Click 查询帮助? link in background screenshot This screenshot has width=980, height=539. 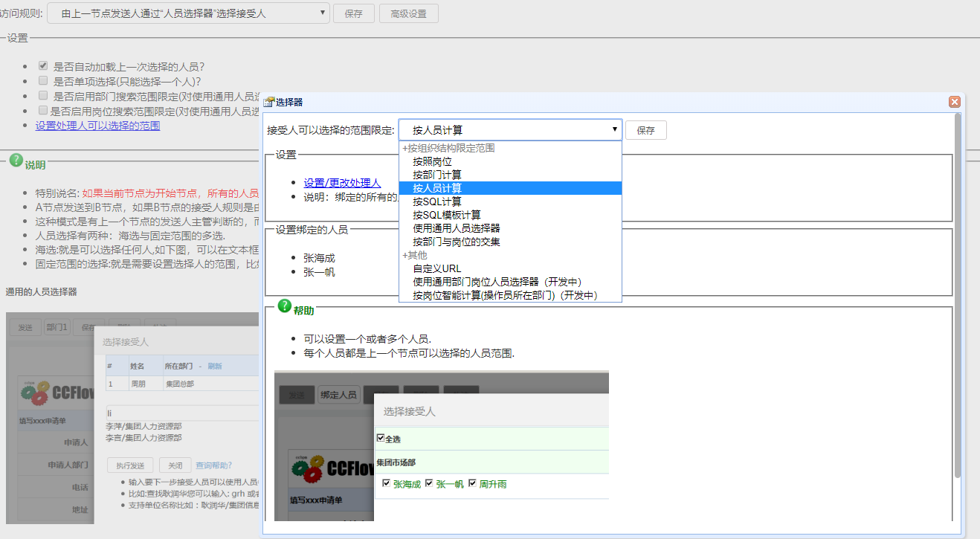(x=213, y=465)
